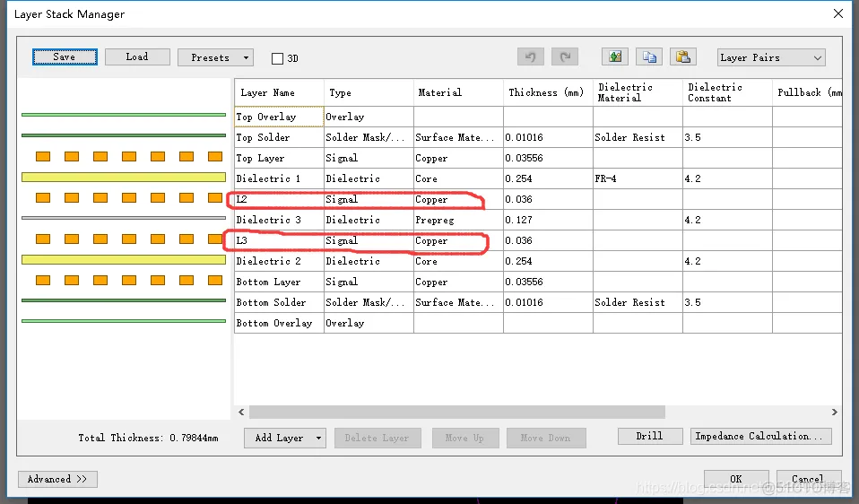859x504 pixels.
Task: Open the Presets dropdown
Action: point(215,57)
